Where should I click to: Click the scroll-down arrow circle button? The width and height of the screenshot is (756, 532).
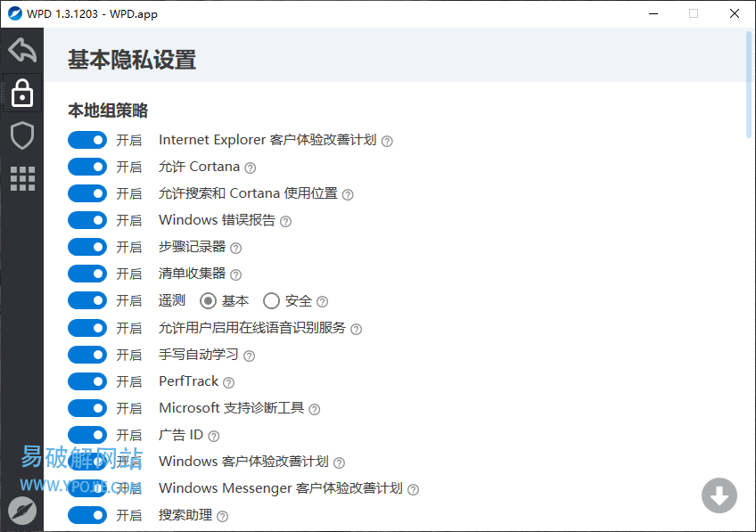coord(719,495)
